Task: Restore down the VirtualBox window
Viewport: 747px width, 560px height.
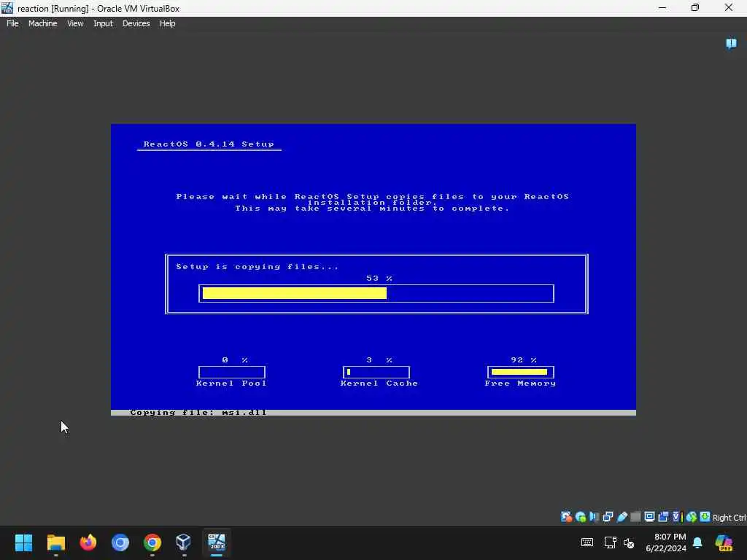Action: [695, 7]
